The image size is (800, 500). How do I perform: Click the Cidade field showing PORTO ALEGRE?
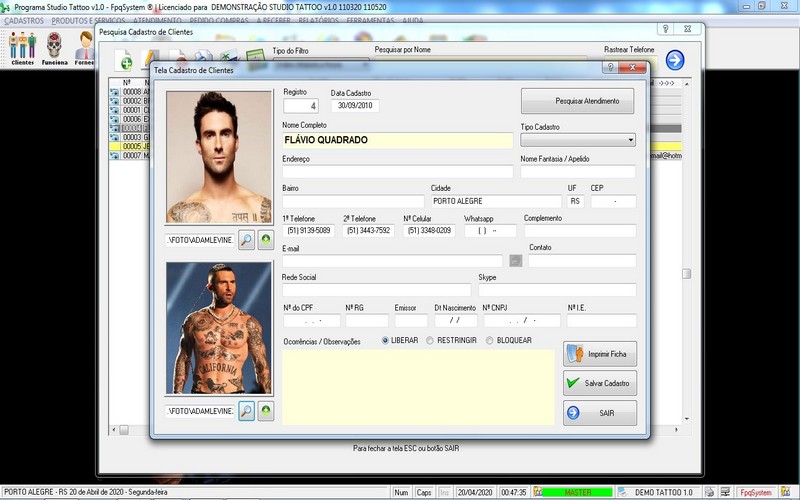point(496,201)
